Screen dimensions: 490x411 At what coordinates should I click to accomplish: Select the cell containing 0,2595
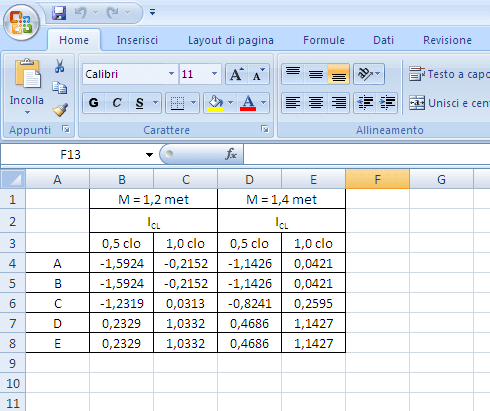coord(313,303)
